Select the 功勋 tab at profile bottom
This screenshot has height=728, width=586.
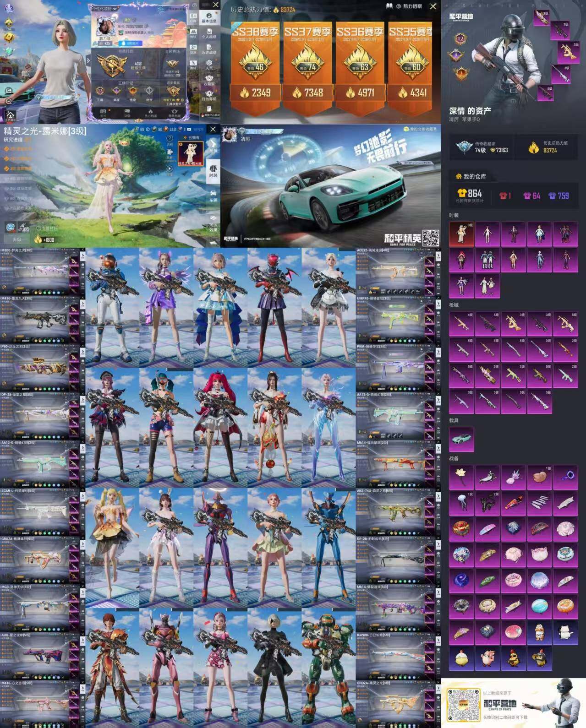click(127, 113)
